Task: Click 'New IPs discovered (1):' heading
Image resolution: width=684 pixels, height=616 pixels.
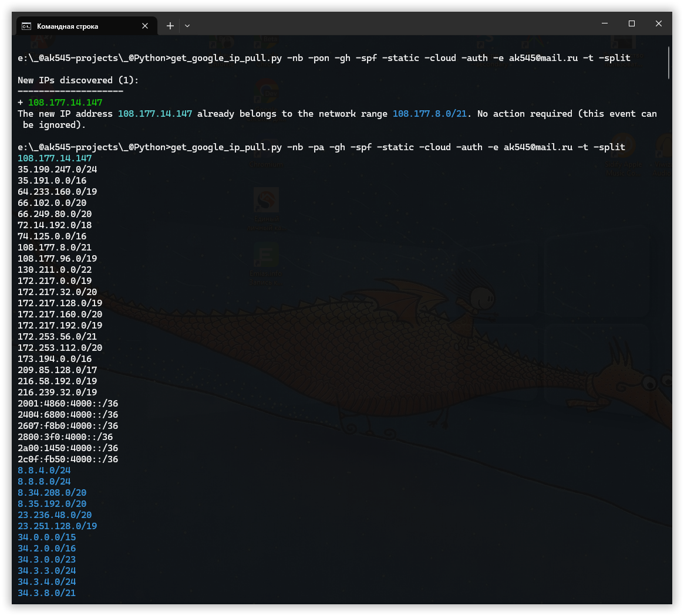Action: coord(78,80)
